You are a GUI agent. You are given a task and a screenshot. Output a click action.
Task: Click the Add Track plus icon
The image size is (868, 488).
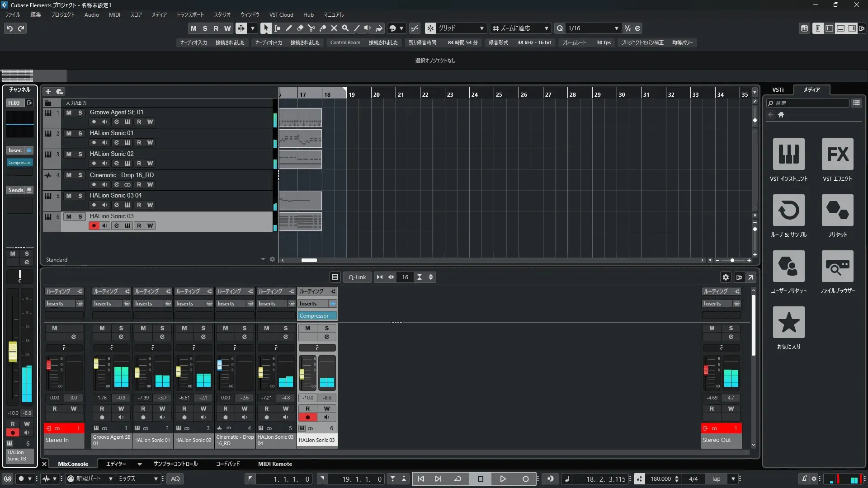pos(48,91)
